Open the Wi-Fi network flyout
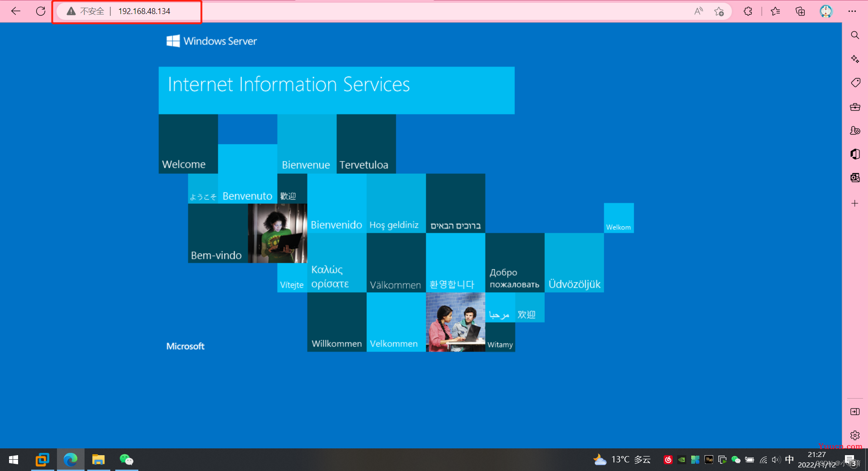Image resolution: width=868 pixels, height=471 pixels. (x=763, y=460)
